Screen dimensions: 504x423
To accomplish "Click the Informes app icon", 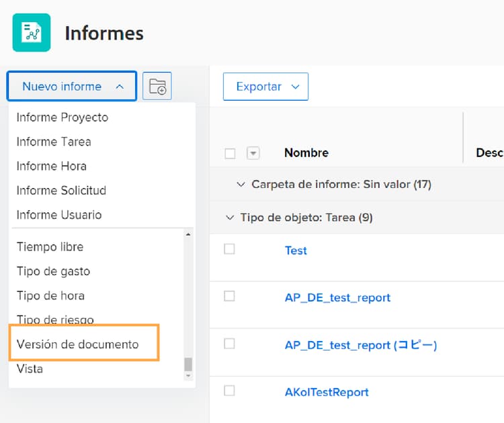I will tap(32, 32).
